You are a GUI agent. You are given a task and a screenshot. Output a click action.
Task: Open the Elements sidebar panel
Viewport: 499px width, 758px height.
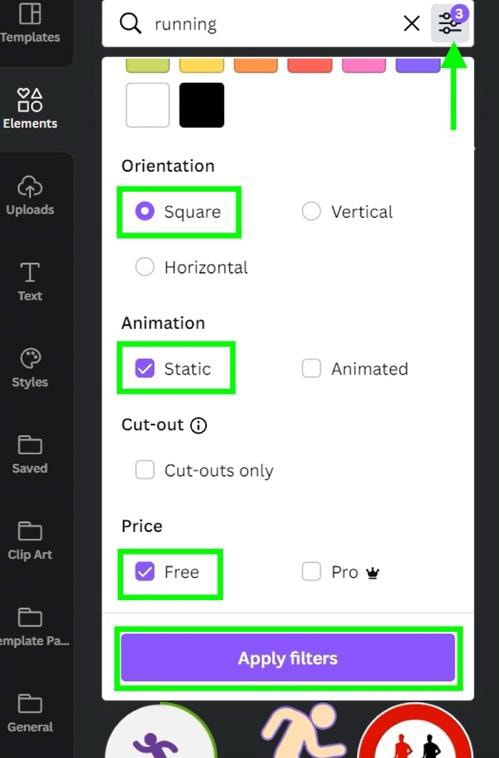coord(30,108)
